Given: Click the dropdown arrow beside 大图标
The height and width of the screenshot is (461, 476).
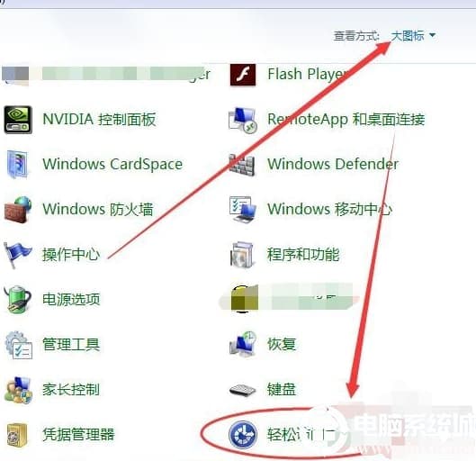Looking at the screenshot, I should (432, 35).
